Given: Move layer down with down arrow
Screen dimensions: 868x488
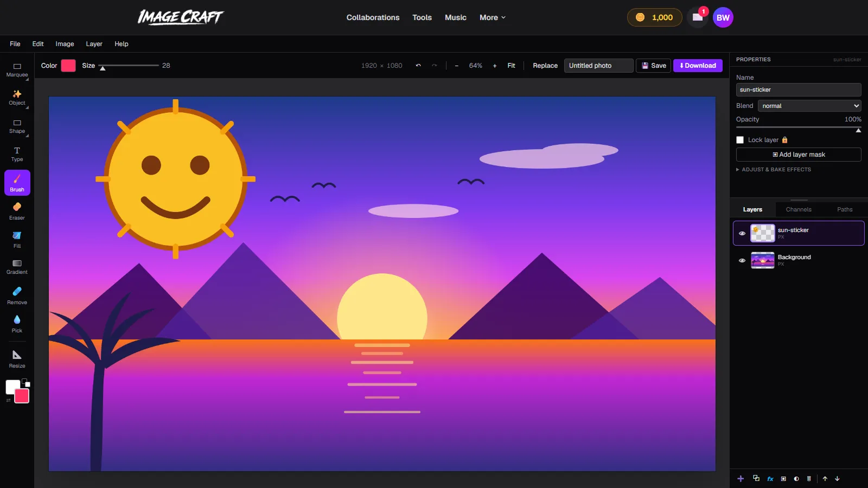Looking at the screenshot, I should pyautogui.click(x=837, y=479).
